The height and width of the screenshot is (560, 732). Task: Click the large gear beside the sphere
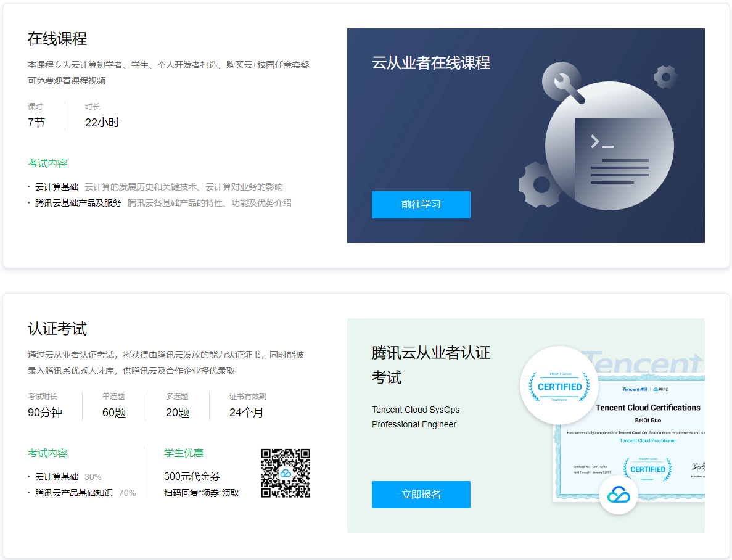tap(540, 185)
